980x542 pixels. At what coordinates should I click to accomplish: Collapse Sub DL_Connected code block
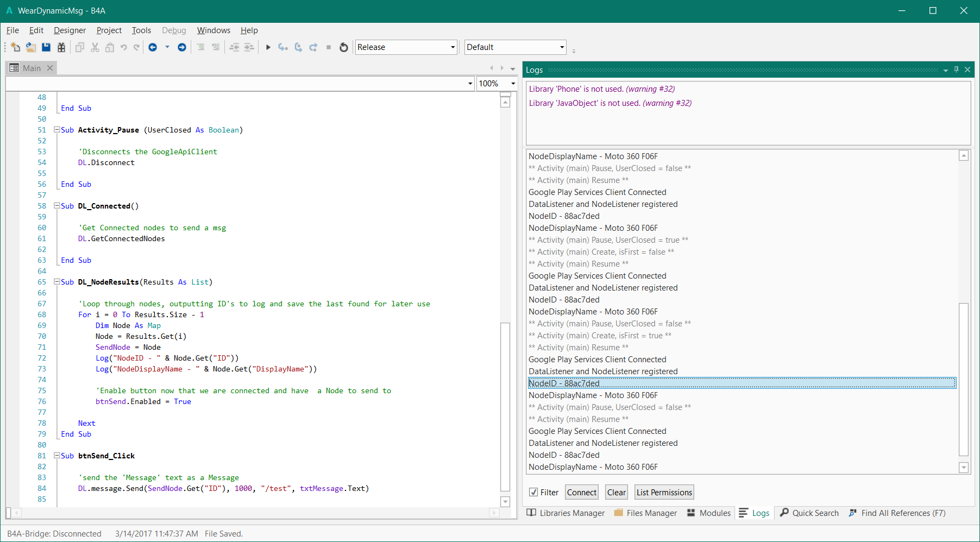pos(56,206)
